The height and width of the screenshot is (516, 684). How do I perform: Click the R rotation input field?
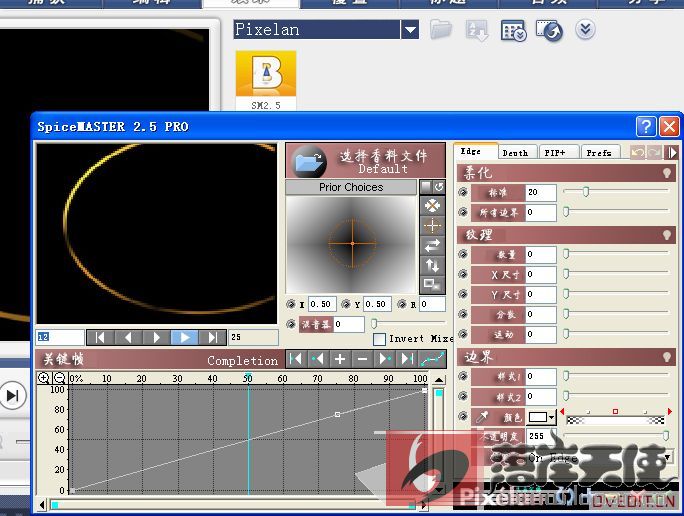click(432, 304)
